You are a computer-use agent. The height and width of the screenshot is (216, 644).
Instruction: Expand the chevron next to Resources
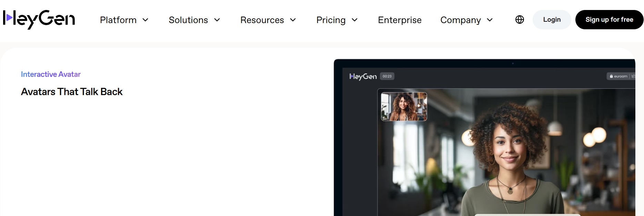[x=293, y=20]
